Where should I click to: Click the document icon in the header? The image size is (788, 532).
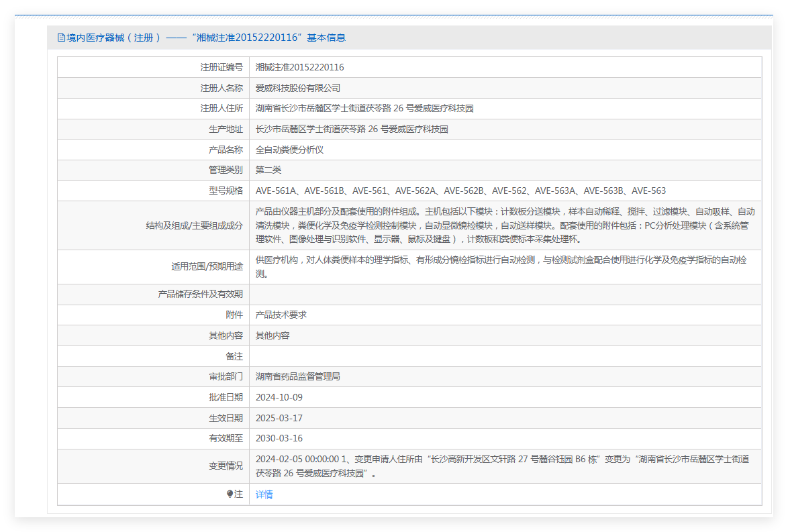click(x=61, y=38)
